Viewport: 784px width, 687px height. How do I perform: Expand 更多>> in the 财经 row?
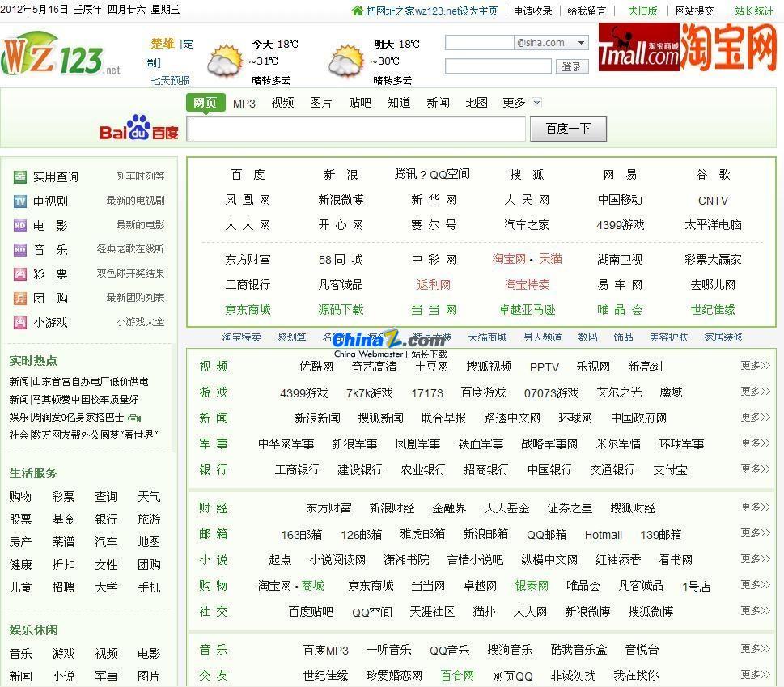pos(755,507)
